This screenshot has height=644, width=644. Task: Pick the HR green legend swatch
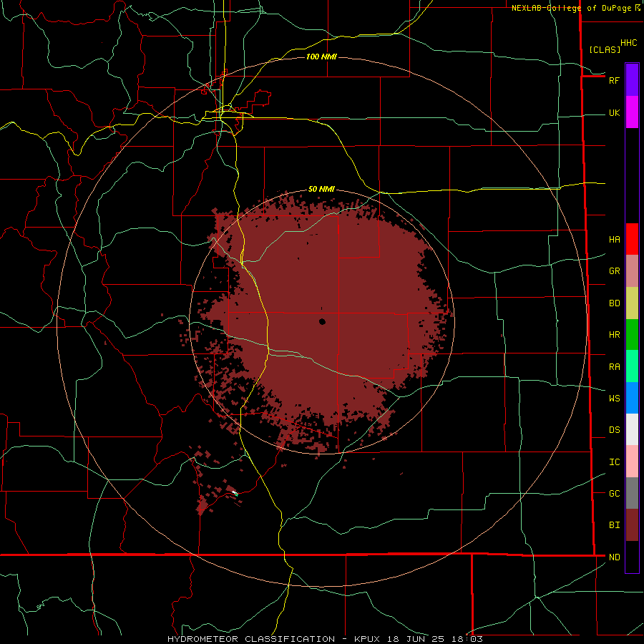pyautogui.click(x=632, y=334)
